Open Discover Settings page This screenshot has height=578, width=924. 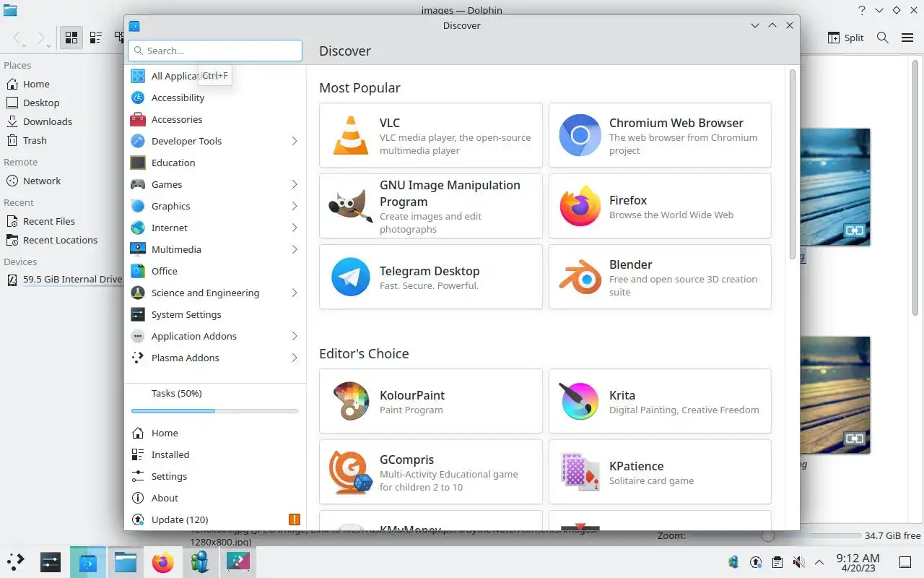click(x=215, y=476)
